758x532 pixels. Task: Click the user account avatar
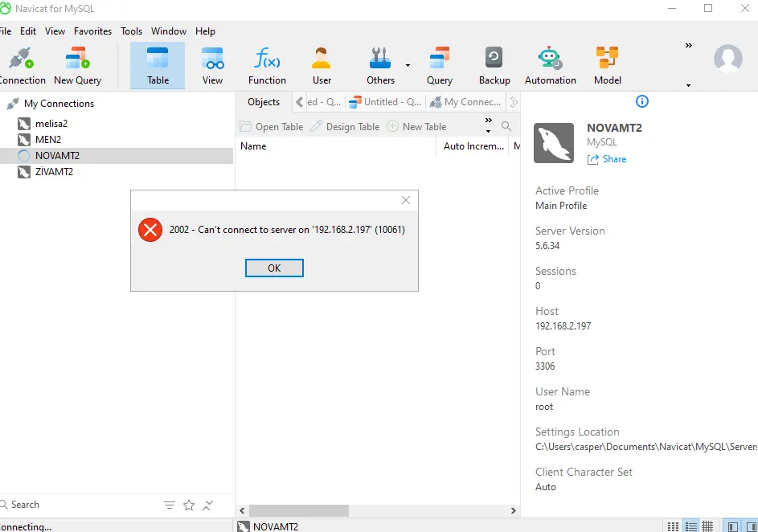coord(728,59)
